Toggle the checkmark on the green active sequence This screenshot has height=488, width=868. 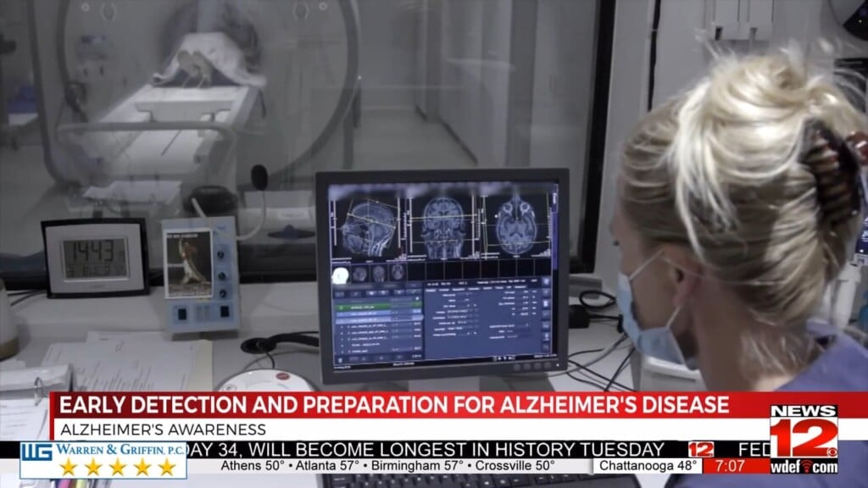click(x=340, y=308)
